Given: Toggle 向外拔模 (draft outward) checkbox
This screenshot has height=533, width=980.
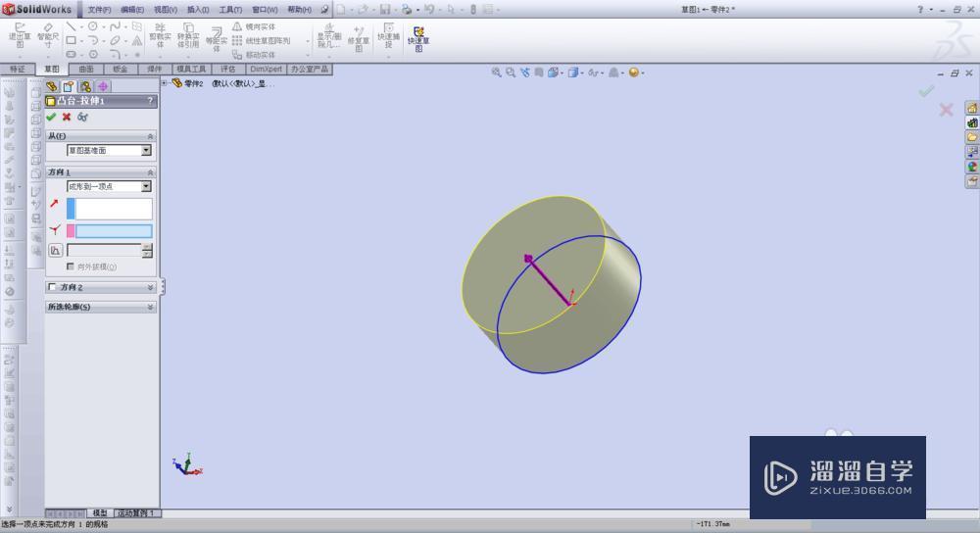Looking at the screenshot, I should click(x=70, y=266).
